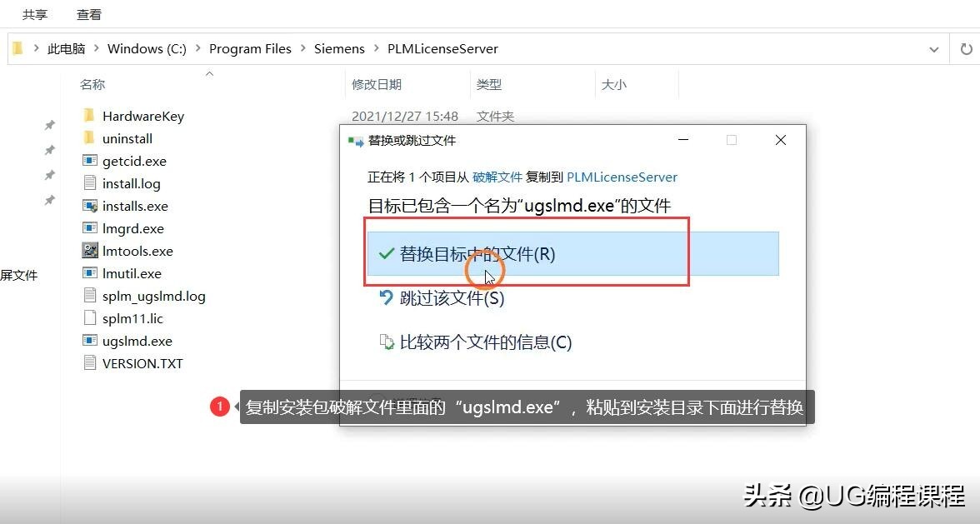
Task: Select the getcid.exe program icon
Action: click(88, 161)
